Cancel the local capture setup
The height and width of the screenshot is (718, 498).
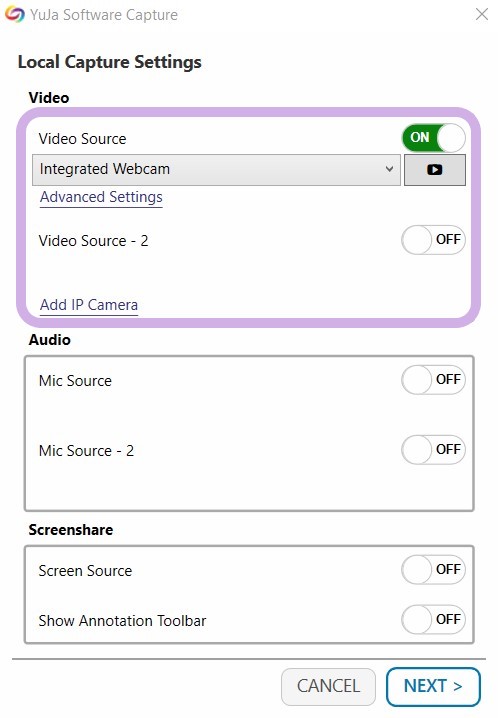coord(328,686)
